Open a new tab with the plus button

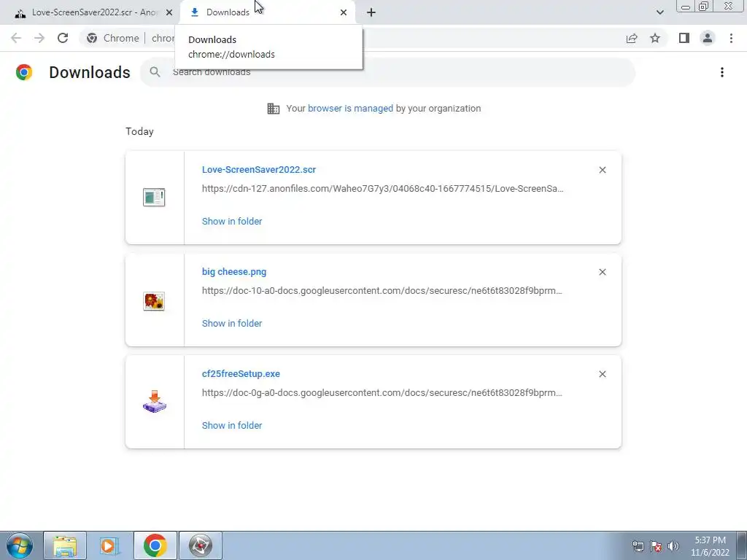point(371,12)
